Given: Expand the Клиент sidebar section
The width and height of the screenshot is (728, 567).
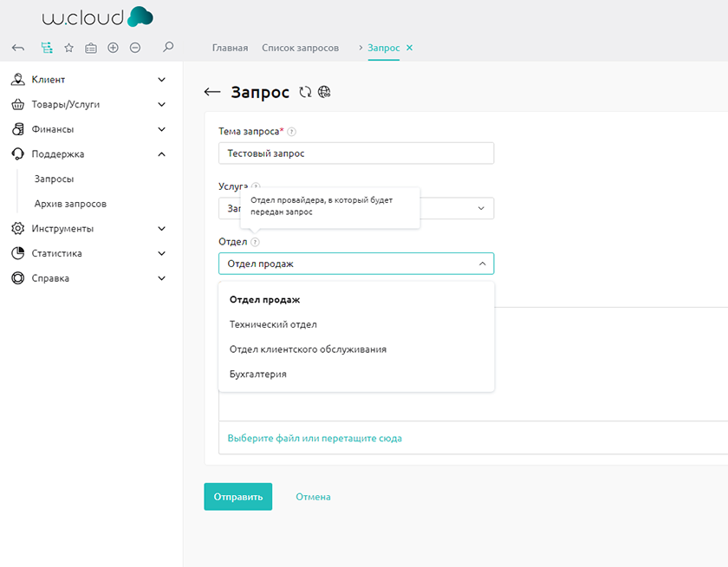Looking at the screenshot, I should (161, 80).
